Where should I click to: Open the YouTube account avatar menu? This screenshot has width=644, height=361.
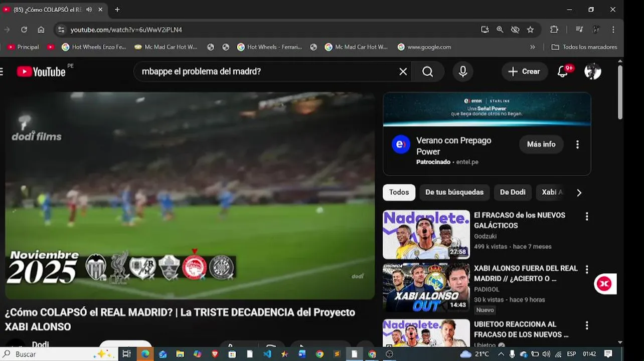click(x=593, y=72)
